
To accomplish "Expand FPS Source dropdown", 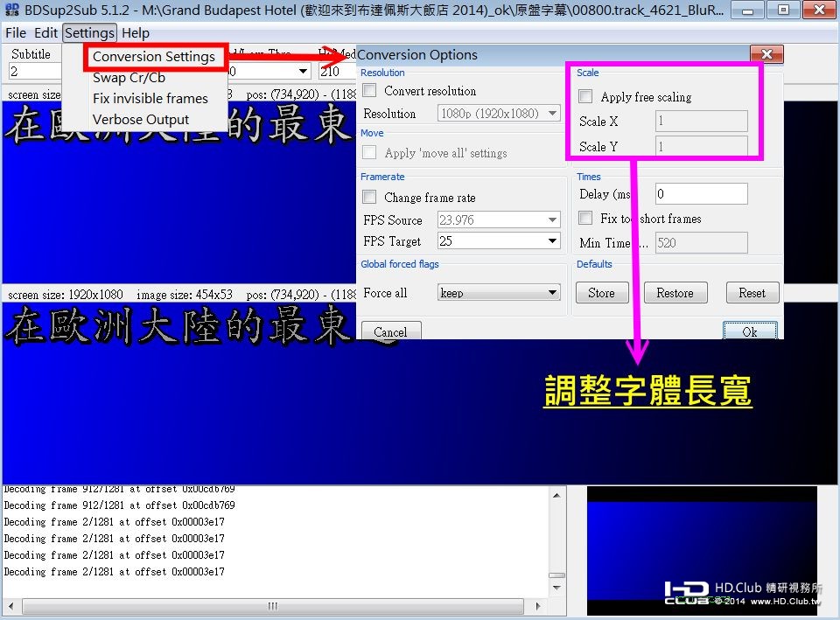I will [499, 219].
